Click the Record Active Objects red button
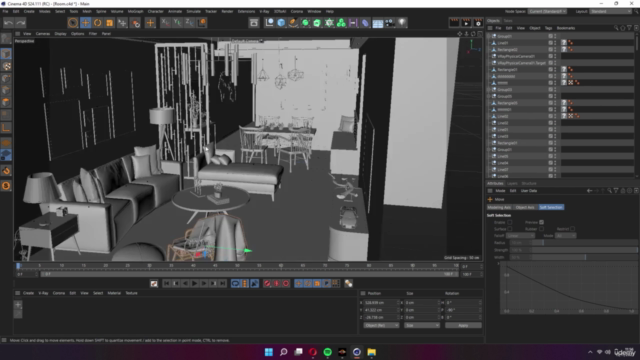 [267, 283]
